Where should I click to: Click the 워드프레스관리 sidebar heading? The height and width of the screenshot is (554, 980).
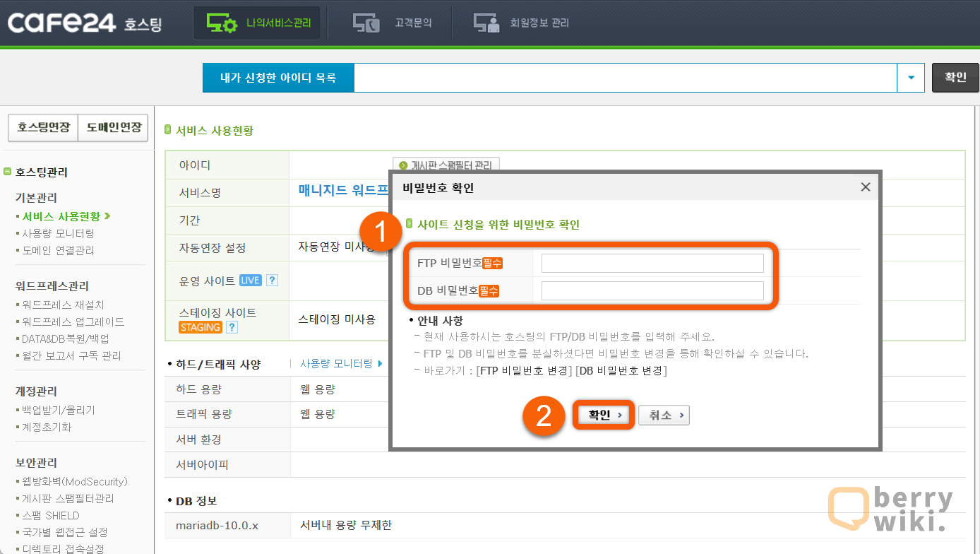(52, 286)
